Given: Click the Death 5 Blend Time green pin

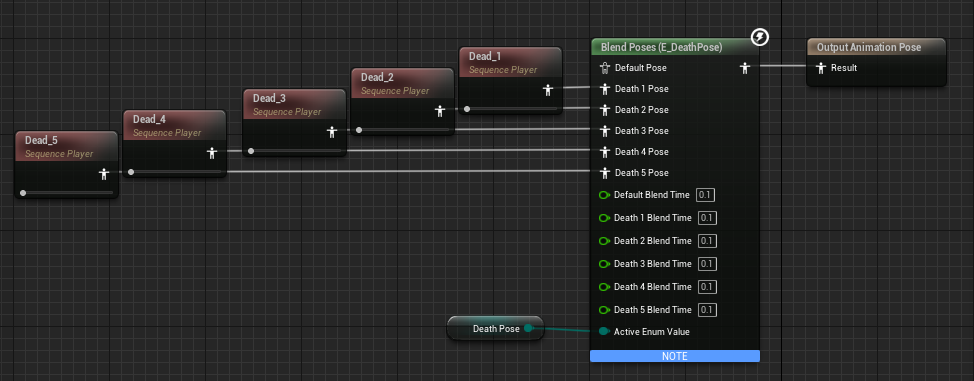Looking at the screenshot, I should tap(604, 310).
